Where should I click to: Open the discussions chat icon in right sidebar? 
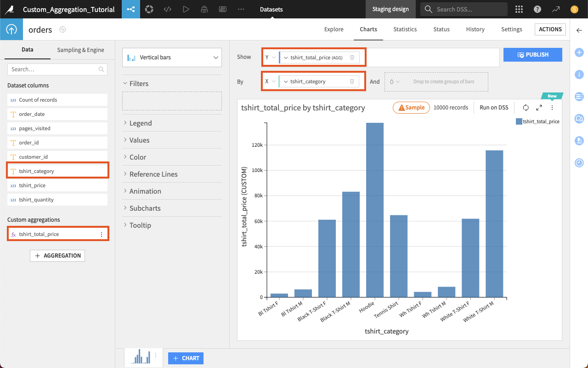[x=579, y=119]
